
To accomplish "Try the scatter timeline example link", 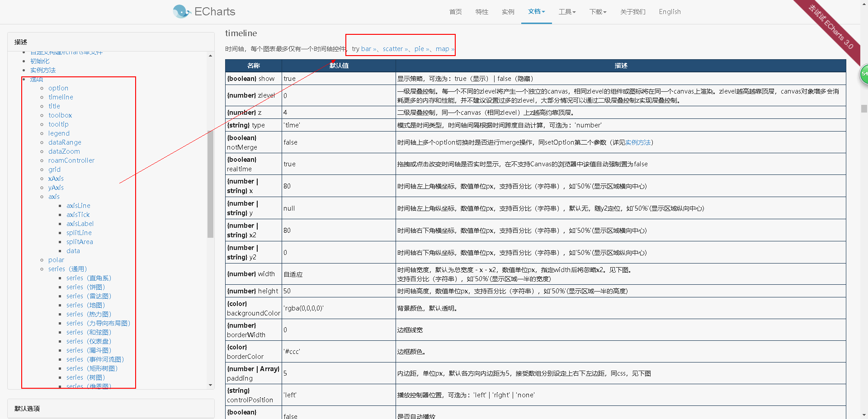I will pyautogui.click(x=395, y=49).
